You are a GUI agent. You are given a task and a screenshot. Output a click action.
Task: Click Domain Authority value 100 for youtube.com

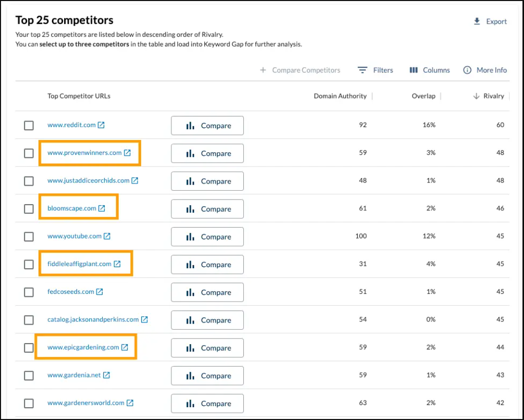[x=361, y=236]
